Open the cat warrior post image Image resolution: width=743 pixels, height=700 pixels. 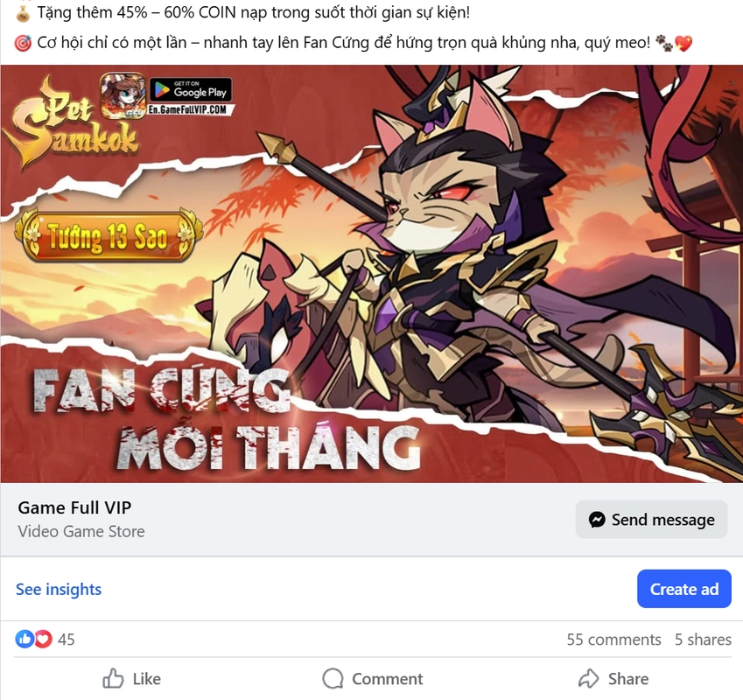tap(371, 274)
